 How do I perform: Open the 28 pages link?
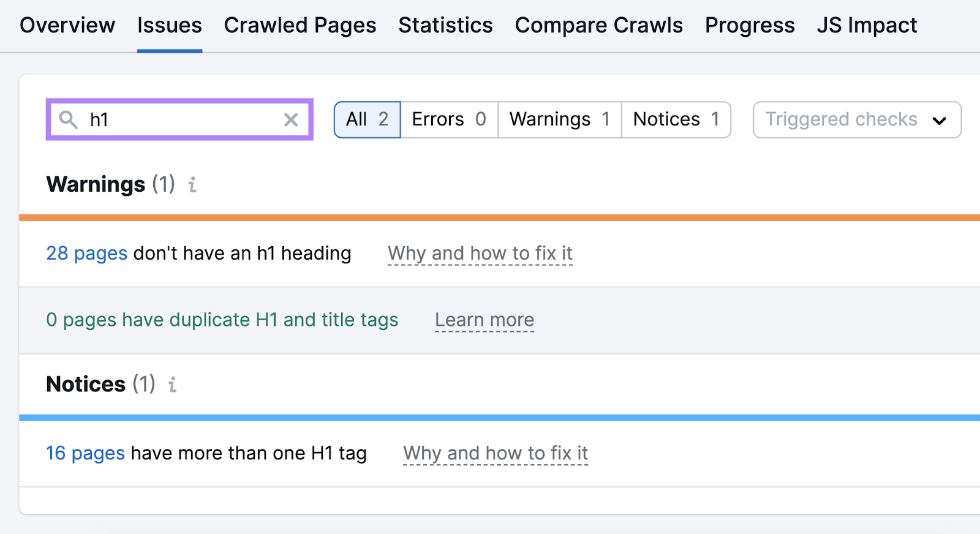coord(86,254)
